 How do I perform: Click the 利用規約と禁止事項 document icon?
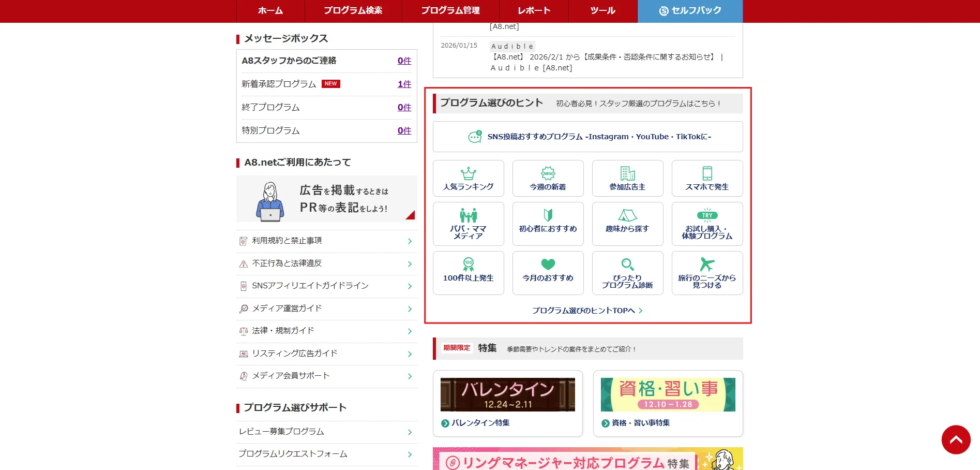coord(243,241)
